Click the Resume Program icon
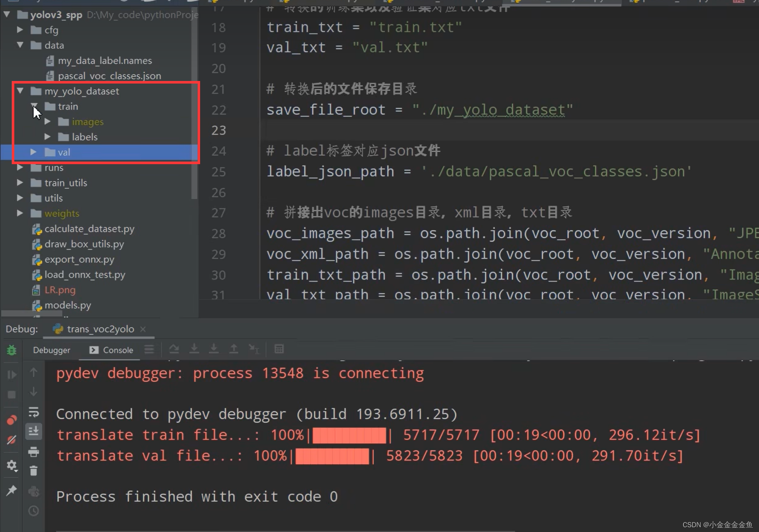759x532 pixels. coord(12,374)
